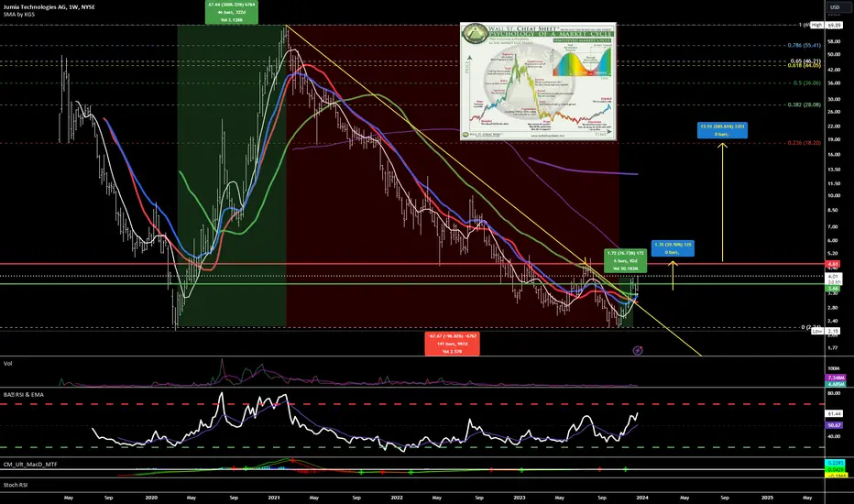
Task: Select the 0.236 (18.20) Fibonacci level
Action: (x=805, y=143)
